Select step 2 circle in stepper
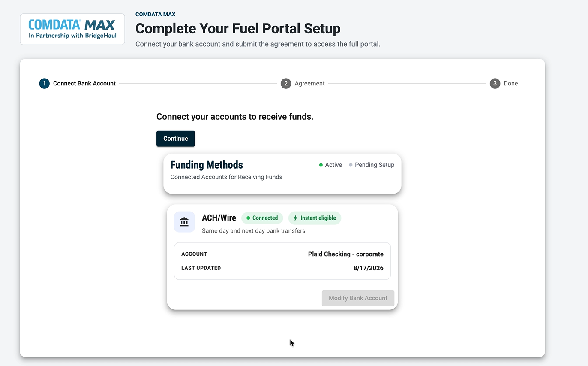The width and height of the screenshot is (588, 366). point(286,83)
